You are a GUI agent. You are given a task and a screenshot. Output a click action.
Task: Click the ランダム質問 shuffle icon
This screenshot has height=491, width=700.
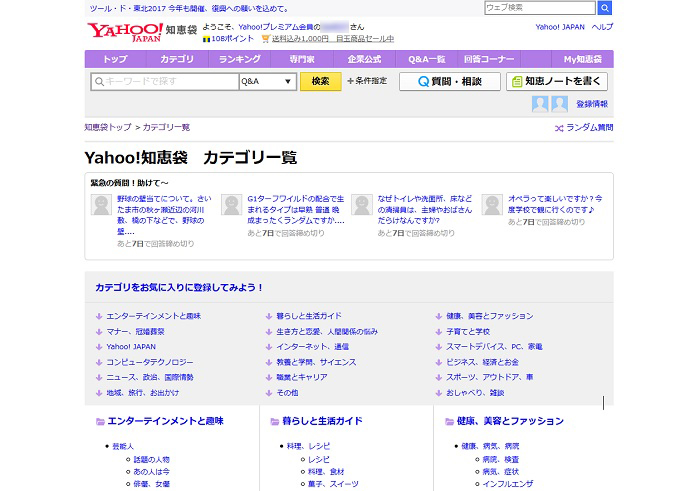pyautogui.click(x=559, y=128)
